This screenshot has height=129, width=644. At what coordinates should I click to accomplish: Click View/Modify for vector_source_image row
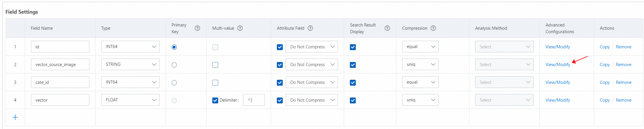click(558, 65)
